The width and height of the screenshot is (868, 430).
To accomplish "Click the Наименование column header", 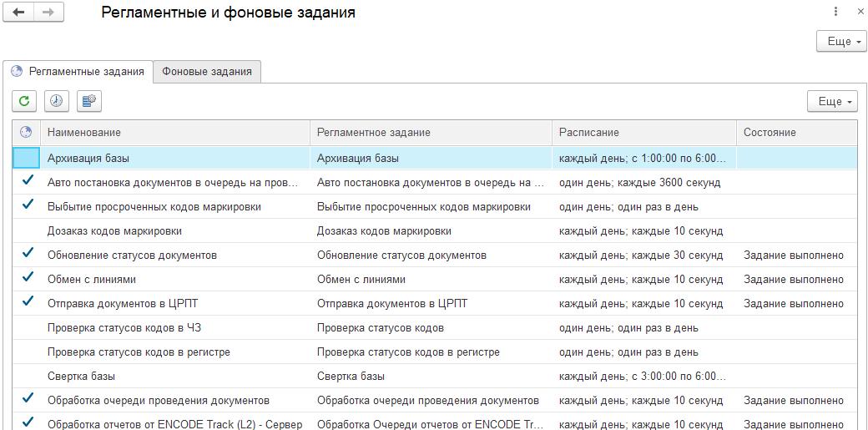I will click(84, 133).
